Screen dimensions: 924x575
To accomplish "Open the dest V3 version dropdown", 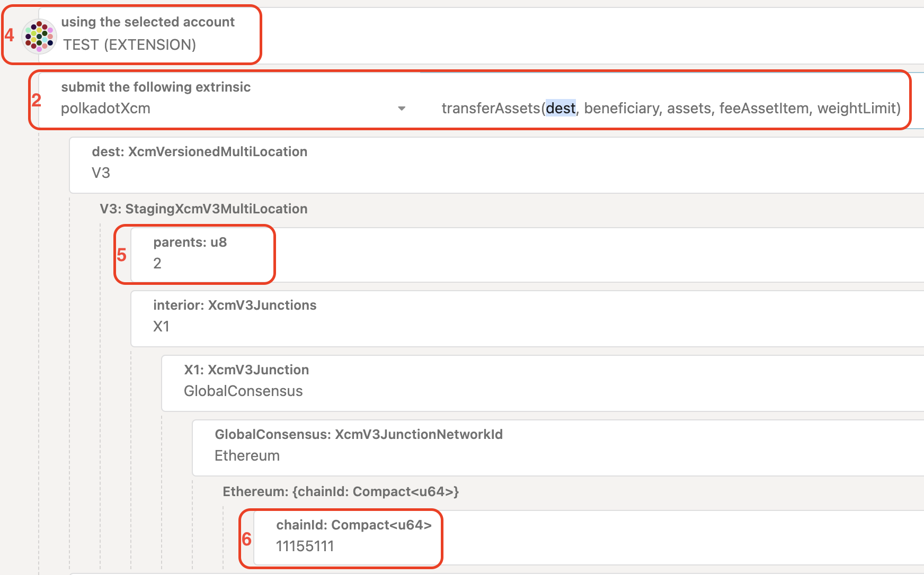I will pyautogui.click(x=477, y=173).
